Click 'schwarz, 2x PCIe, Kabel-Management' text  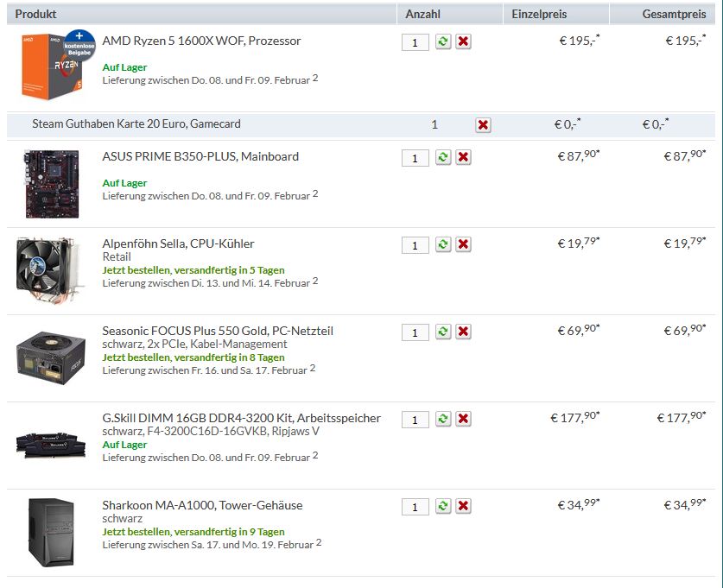point(194,344)
